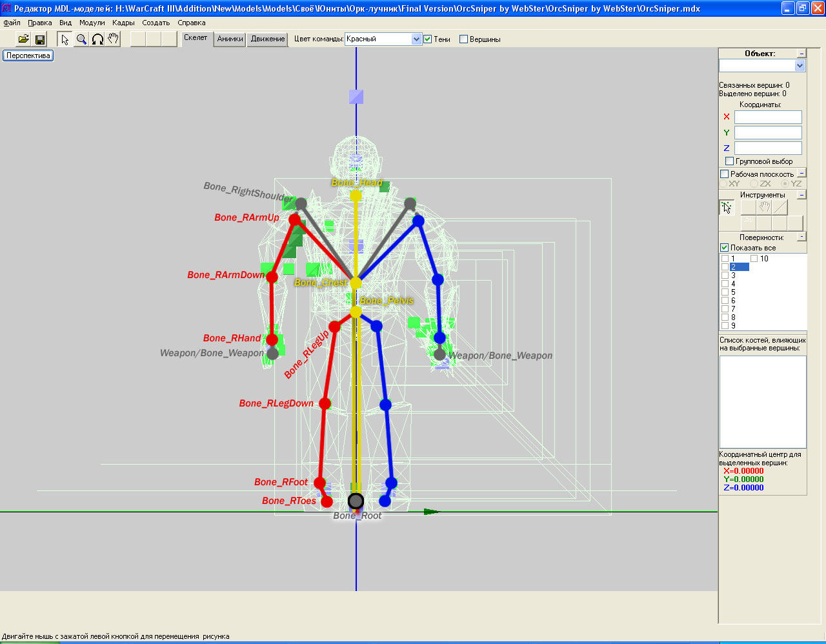
Task: Click the gray Bone_RightShoulder joint node
Action: click(301, 204)
